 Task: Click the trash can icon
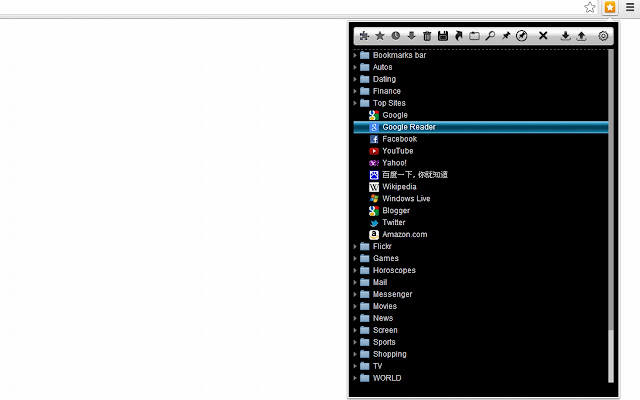tap(427, 36)
